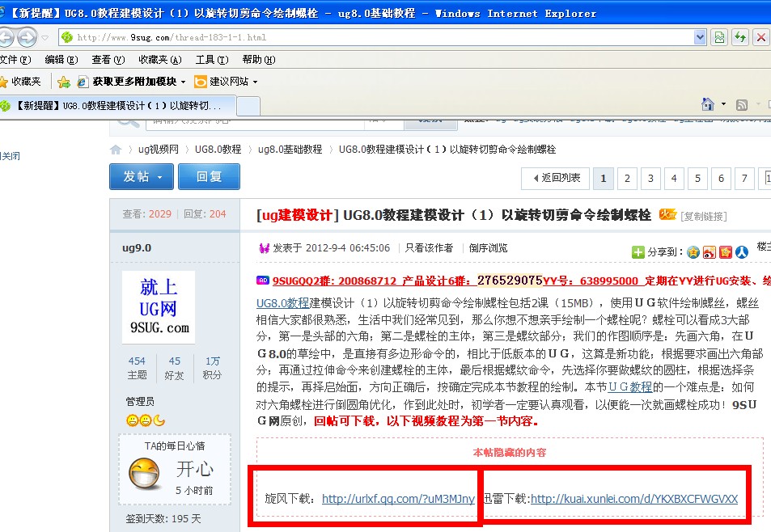This screenshot has height=532, width=771.
Task: Open the 工具(T) menu
Action: [212, 60]
